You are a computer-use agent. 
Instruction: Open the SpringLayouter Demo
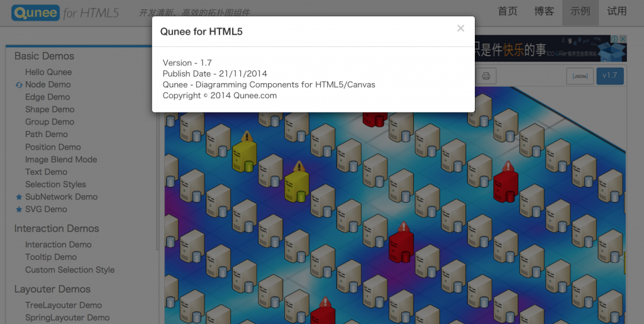pos(67,318)
